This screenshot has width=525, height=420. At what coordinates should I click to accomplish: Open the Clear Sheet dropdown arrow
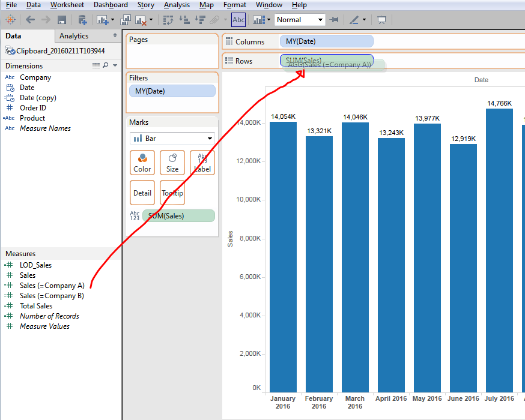(x=151, y=20)
